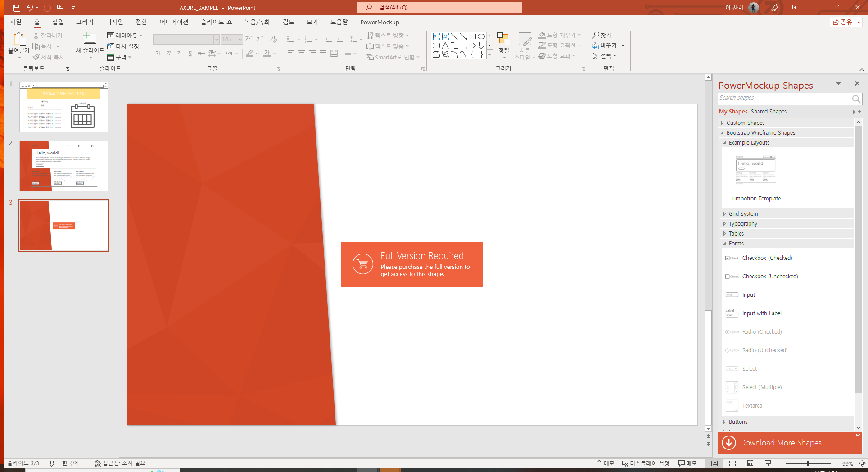Open the 디자인 (Design) ribbon tab
The image size is (868, 472).
click(x=114, y=22)
